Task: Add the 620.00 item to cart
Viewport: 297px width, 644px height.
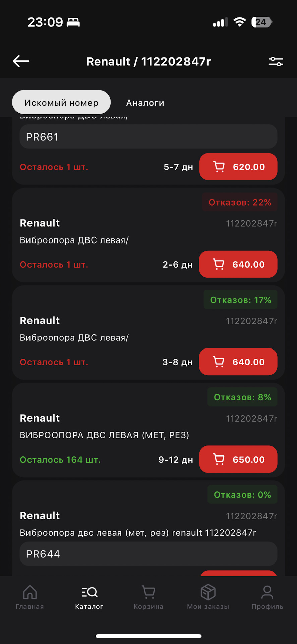Action: click(238, 167)
